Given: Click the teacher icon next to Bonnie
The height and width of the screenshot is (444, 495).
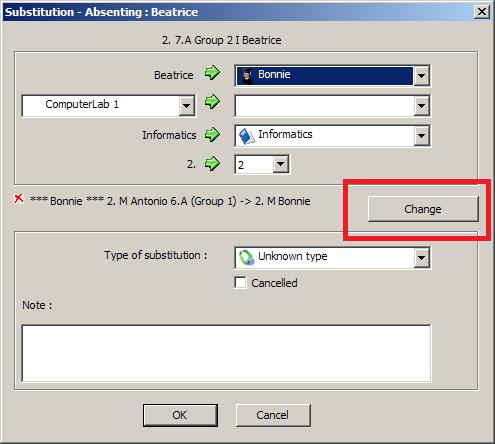Looking at the screenshot, I should (x=247, y=76).
